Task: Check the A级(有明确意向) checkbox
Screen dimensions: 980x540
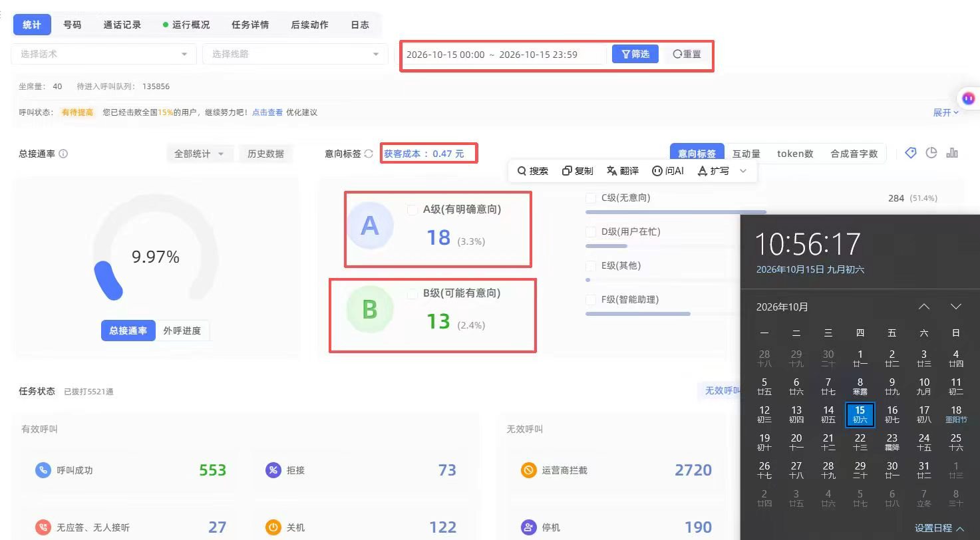Action: click(412, 209)
